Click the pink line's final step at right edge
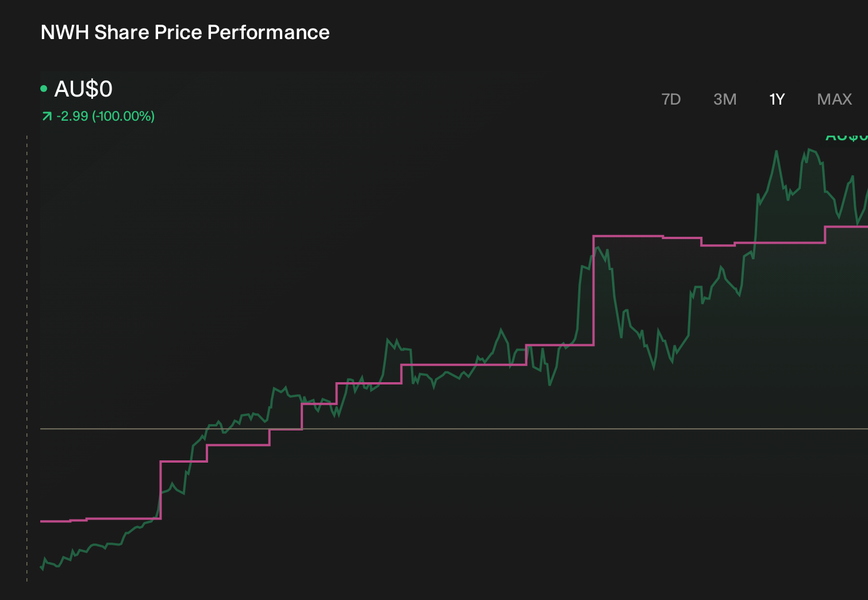868x600 pixels. click(846, 227)
